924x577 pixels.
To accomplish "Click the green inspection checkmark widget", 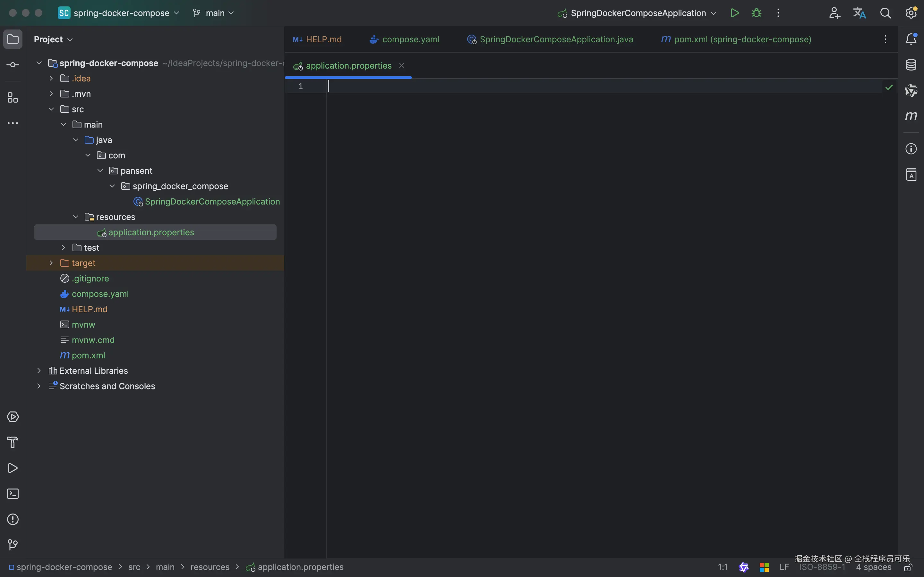I will coord(889,88).
